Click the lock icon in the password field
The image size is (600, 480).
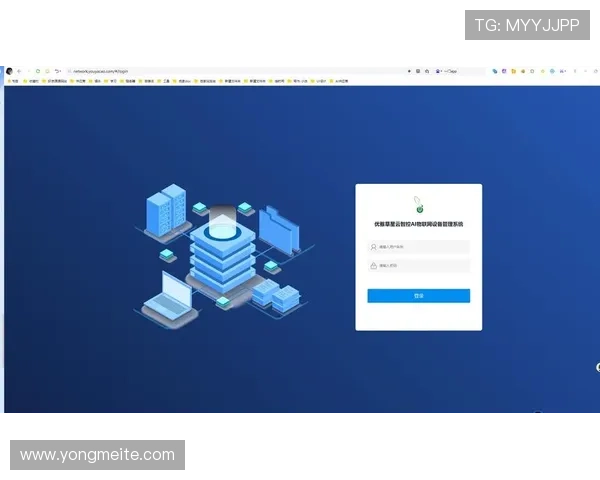[374, 266]
